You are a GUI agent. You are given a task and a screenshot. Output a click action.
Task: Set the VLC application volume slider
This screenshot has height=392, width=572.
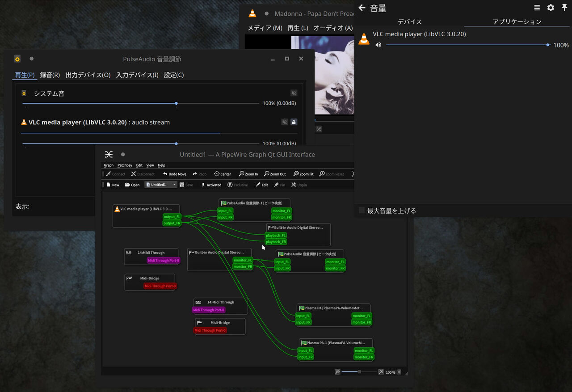[x=465, y=44]
